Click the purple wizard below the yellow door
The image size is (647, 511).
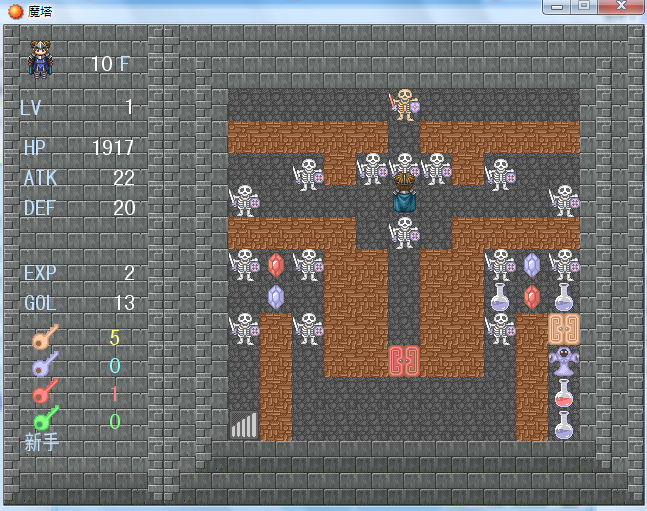(x=564, y=361)
